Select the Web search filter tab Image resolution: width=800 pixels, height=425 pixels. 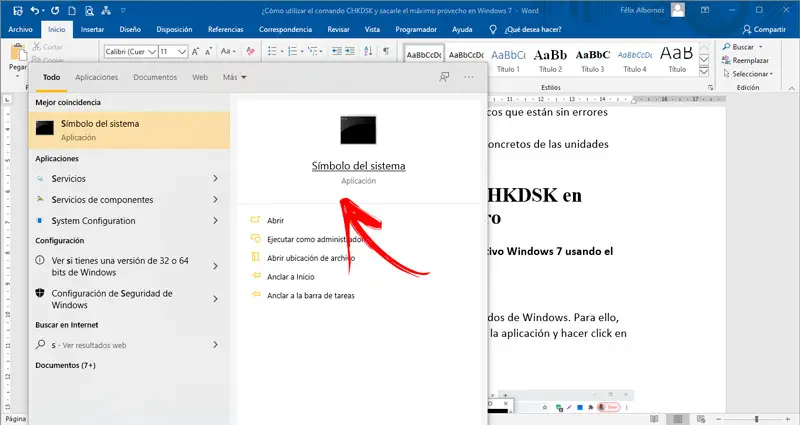pos(200,77)
